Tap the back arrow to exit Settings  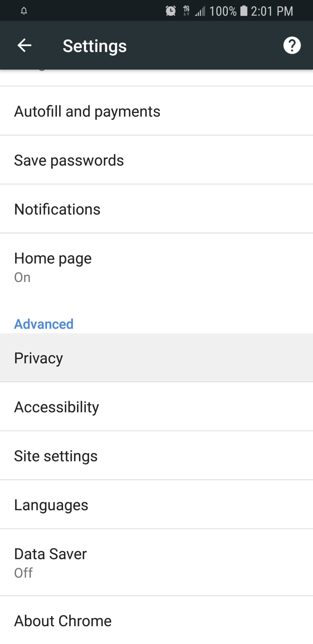[x=24, y=45]
